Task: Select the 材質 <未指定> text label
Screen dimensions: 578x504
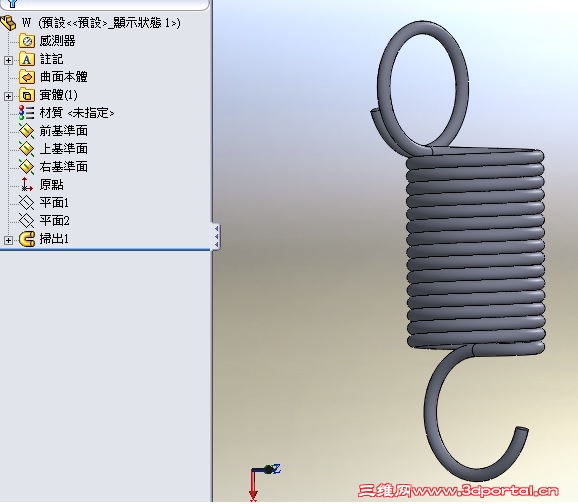Action: tap(77, 112)
